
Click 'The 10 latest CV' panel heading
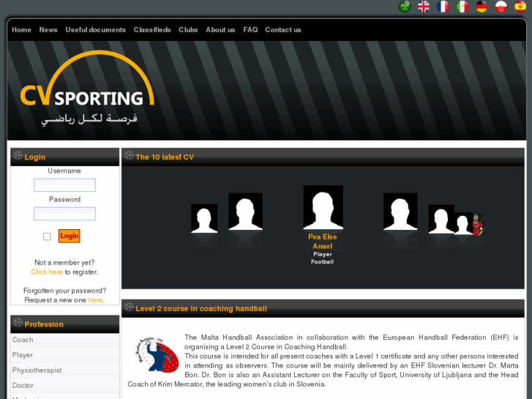pyautogui.click(x=165, y=157)
